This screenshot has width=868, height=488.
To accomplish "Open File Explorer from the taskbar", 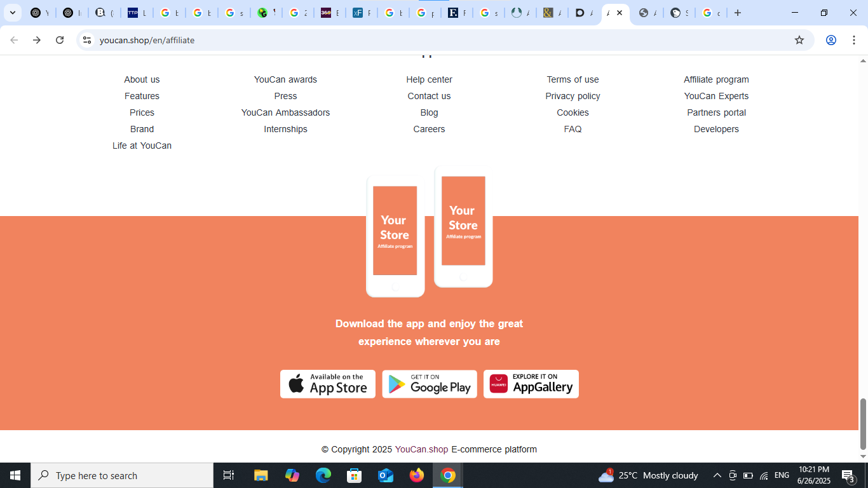I will pos(261,475).
